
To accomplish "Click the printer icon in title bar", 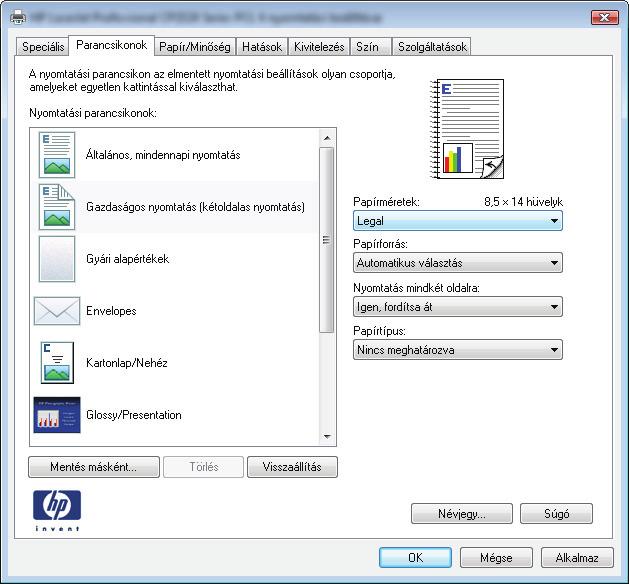I will pos(18,17).
